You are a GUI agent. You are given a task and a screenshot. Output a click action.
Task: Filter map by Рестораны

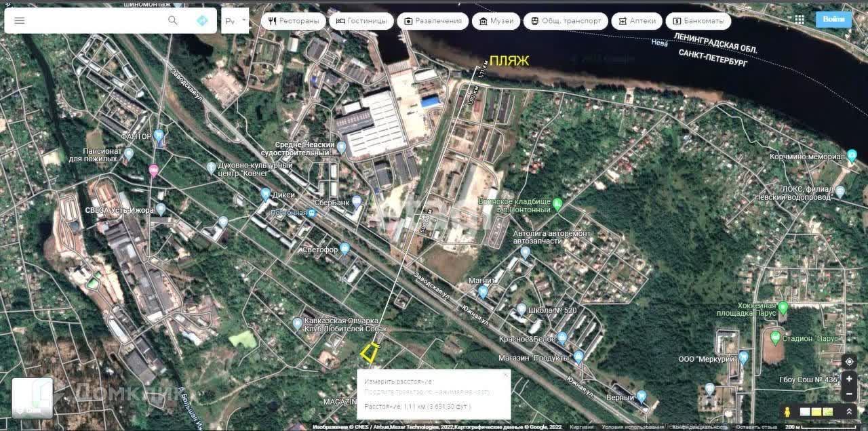(x=293, y=21)
